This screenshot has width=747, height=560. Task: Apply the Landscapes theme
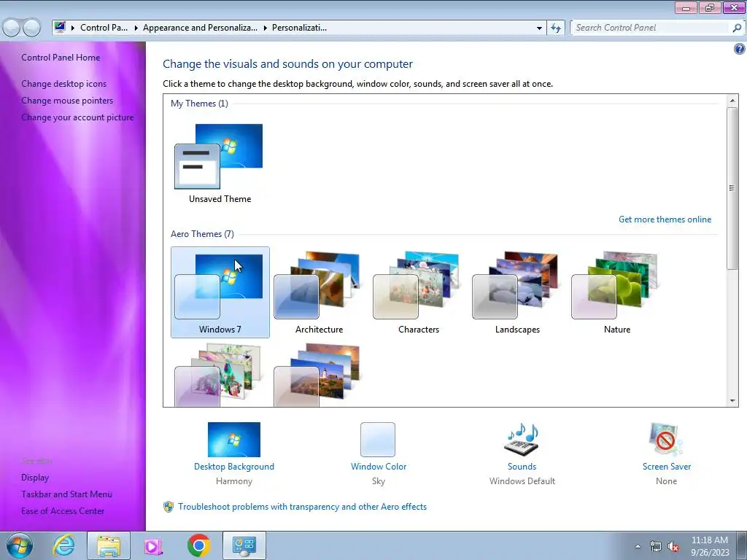[517, 292]
